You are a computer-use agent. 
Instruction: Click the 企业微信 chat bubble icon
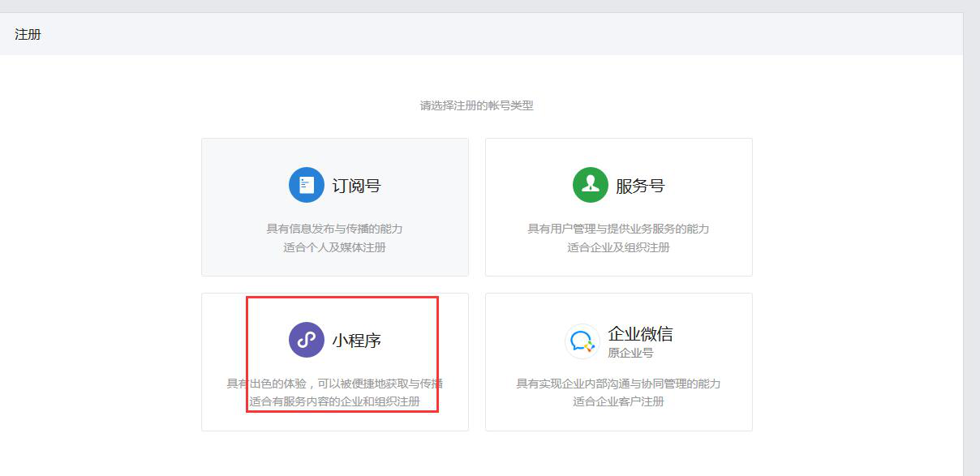point(583,340)
